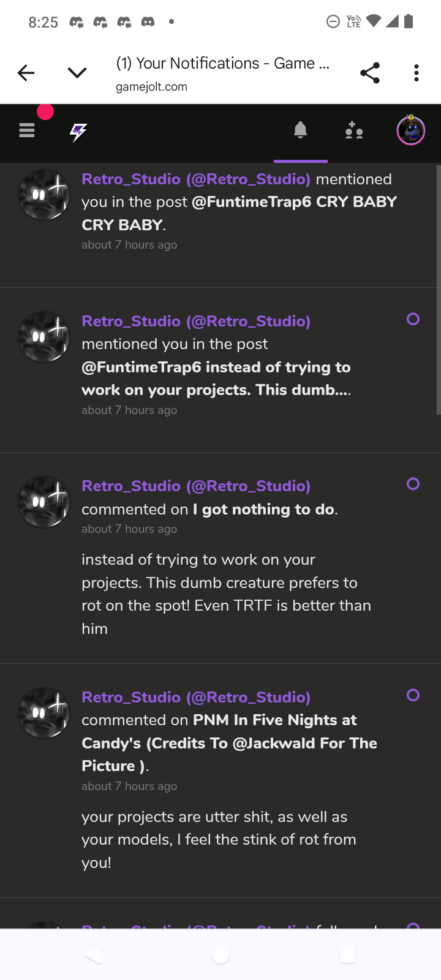Tap the Game Jolt lightning bolt logo

click(x=78, y=131)
